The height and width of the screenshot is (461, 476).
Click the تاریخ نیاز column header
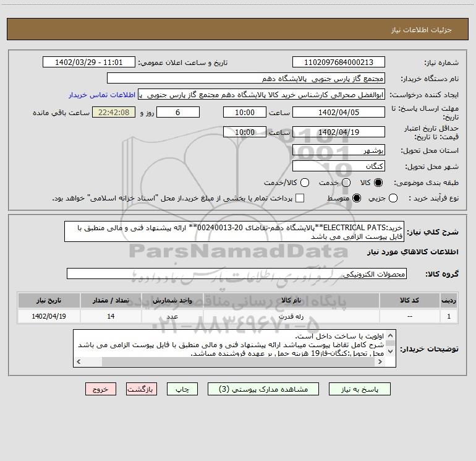coord(49,301)
